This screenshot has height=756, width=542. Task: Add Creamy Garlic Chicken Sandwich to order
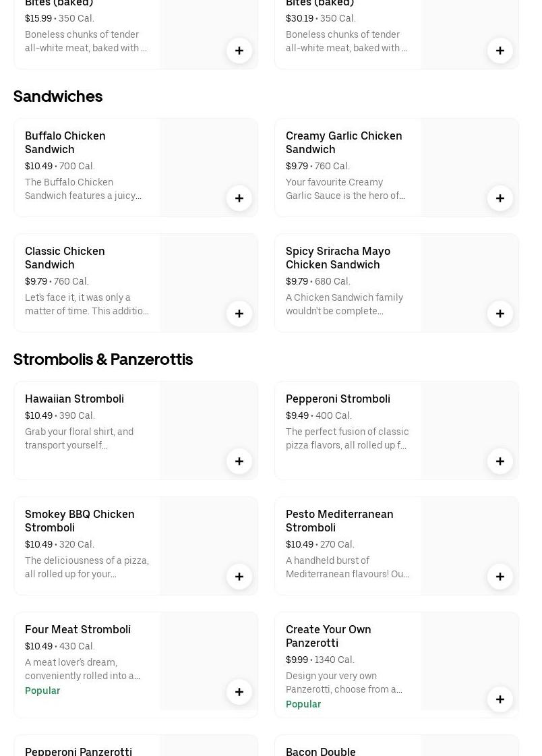pyautogui.click(x=500, y=198)
